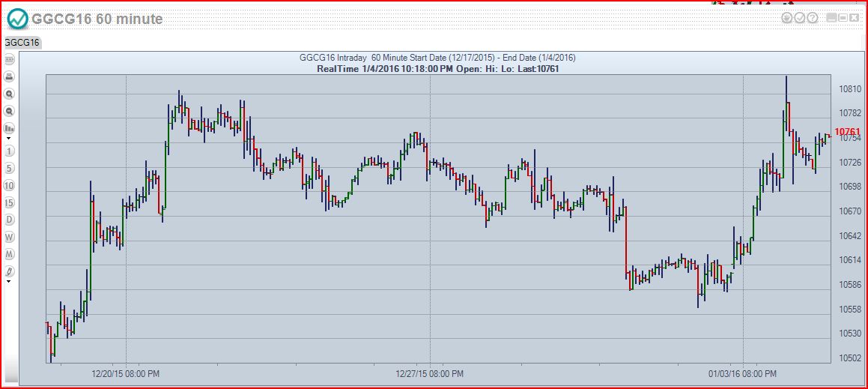Click the checkmark icon in title bar

[x=800, y=18]
